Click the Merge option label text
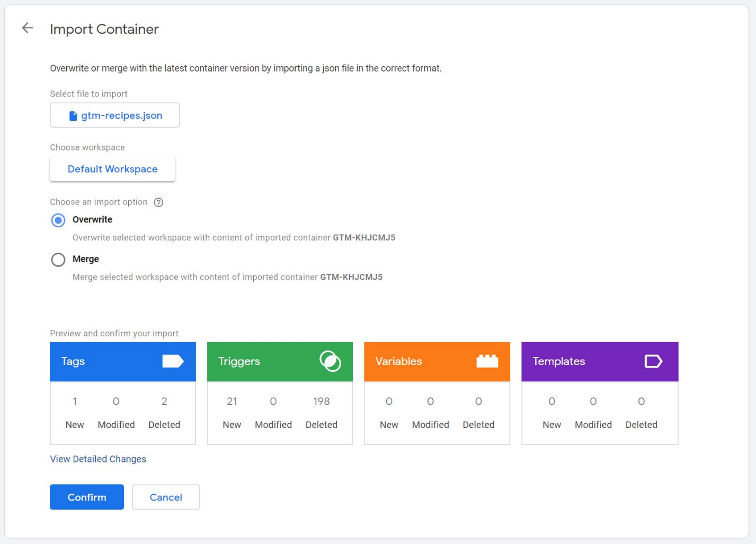 point(86,259)
